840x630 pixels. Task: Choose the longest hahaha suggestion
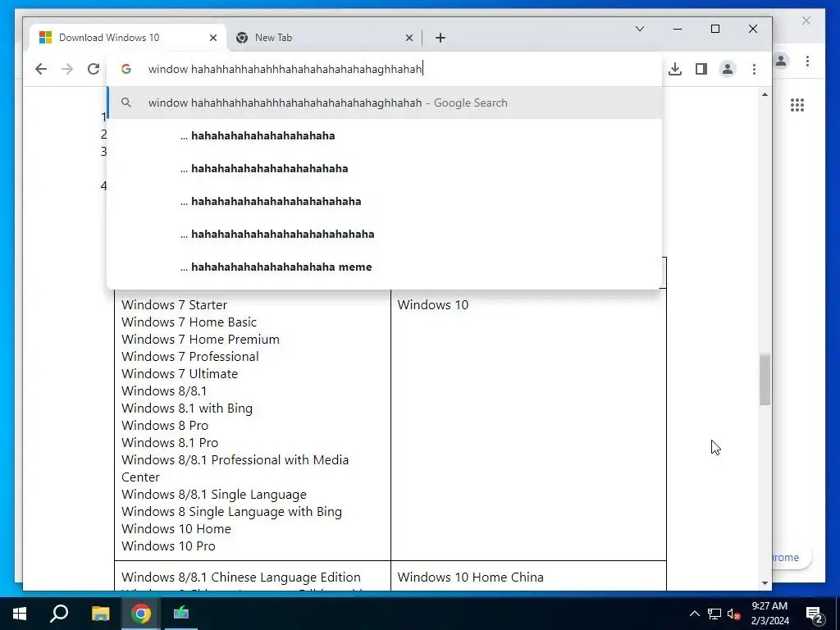pyautogui.click(x=385, y=234)
